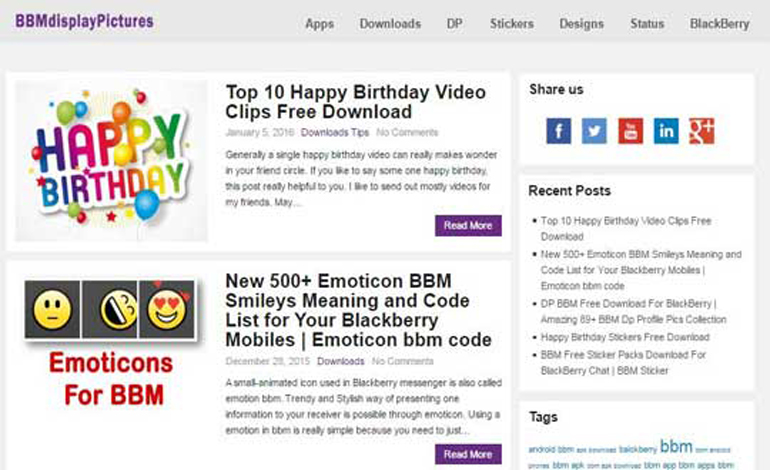Open the Stickers menu

click(512, 24)
